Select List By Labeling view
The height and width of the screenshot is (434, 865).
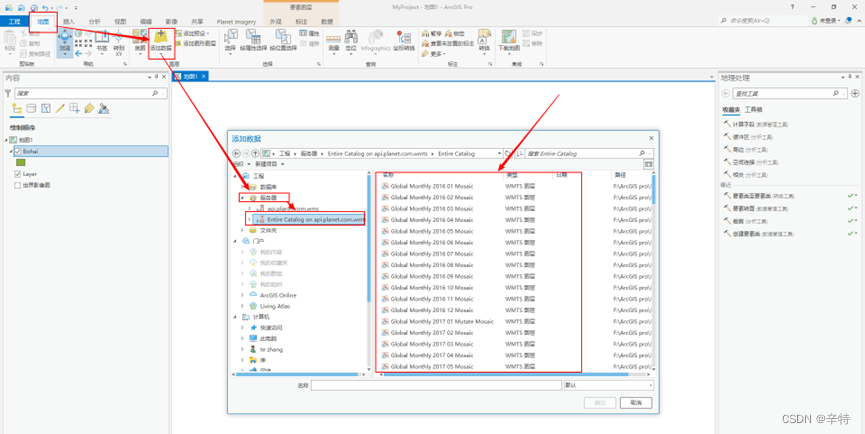tap(89, 108)
